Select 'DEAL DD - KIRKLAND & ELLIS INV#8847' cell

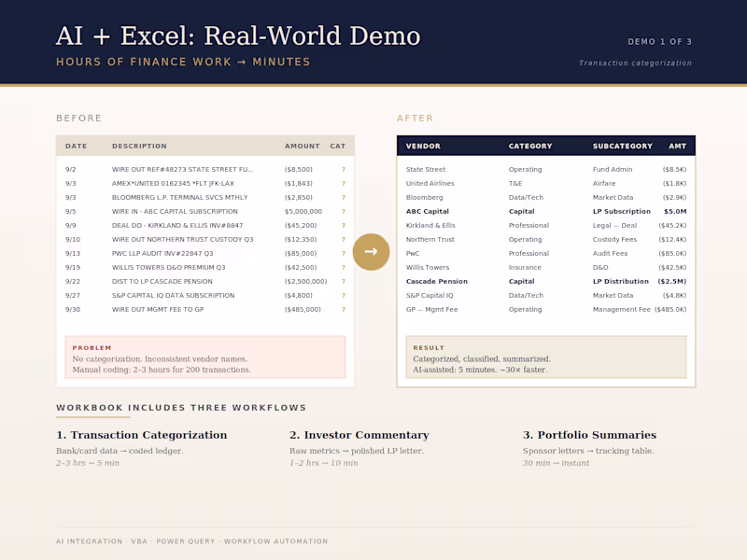(x=177, y=225)
